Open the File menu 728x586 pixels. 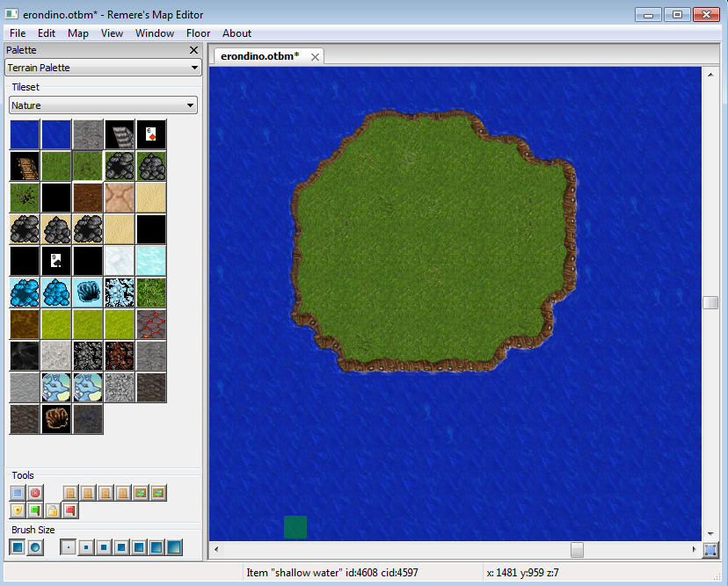[x=18, y=33]
